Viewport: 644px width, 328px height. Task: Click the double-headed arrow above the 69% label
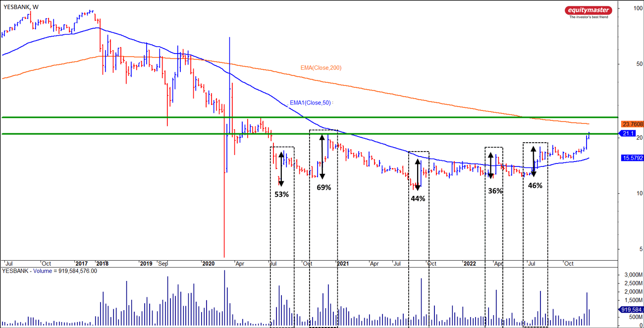(322, 157)
